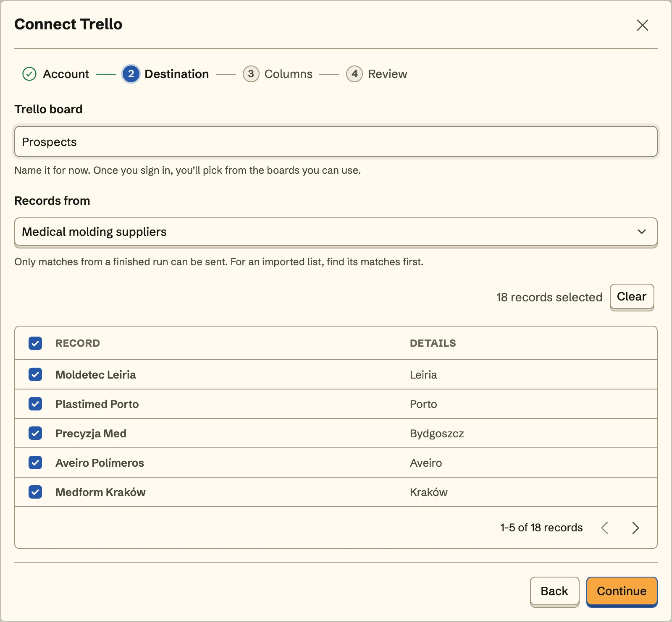The image size is (672, 622).
Task: Go to the next page of records
Action: [635, 528]
